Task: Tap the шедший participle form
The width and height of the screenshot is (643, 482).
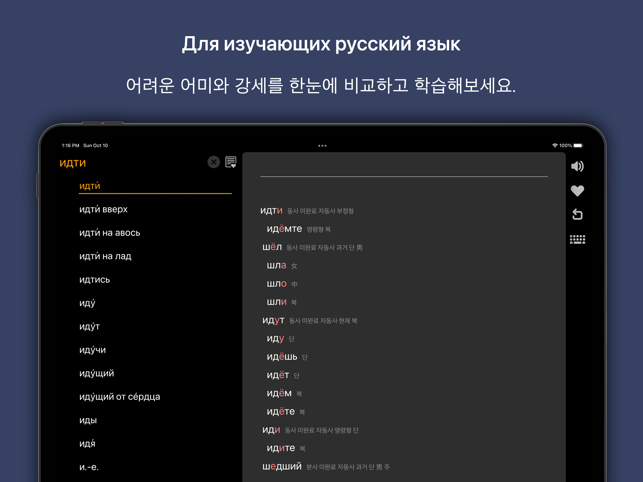Action: pos(281,466)
